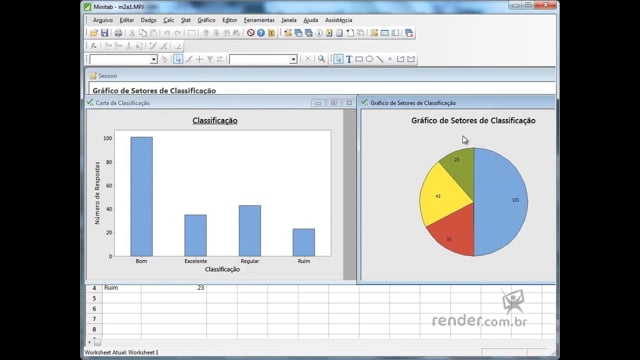Open the Janela menu
This screenshot has width=640, height=360.
tap(289, 20)
